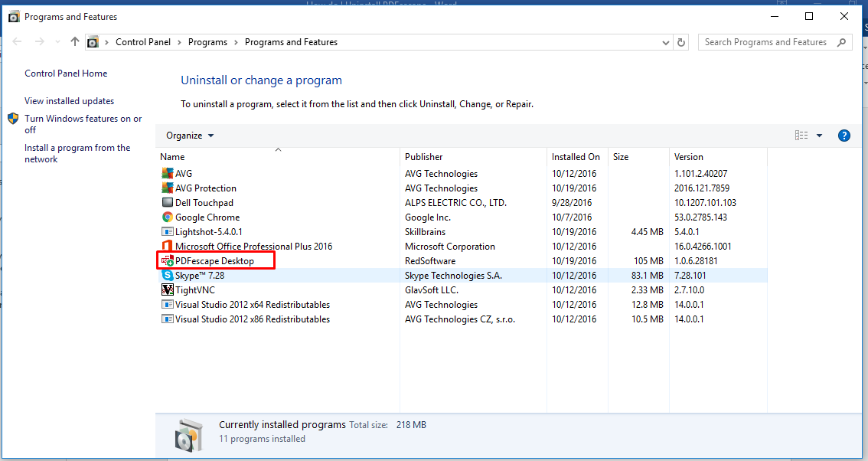Click the TightVNC icon
Viewport: 868px width, 461px height.
pyautogui.click(x=167, y=289)
